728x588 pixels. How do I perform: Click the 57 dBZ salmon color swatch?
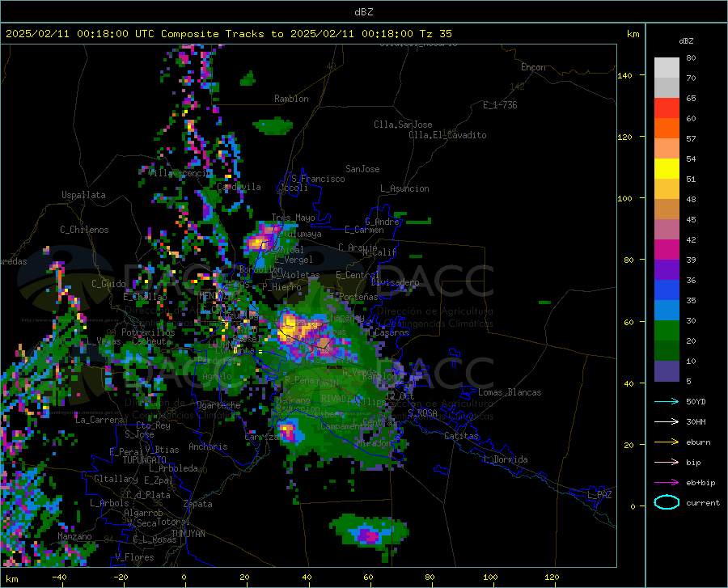(x=667, y=148)
